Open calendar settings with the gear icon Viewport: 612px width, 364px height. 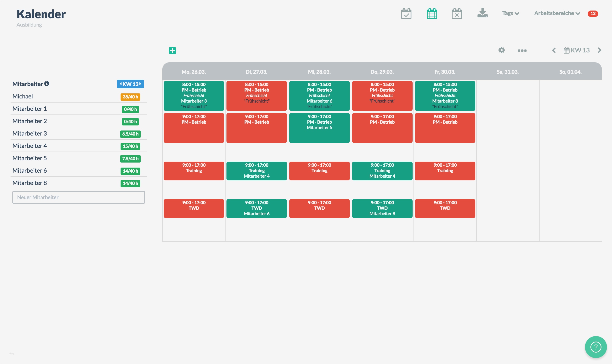(502, 50)
